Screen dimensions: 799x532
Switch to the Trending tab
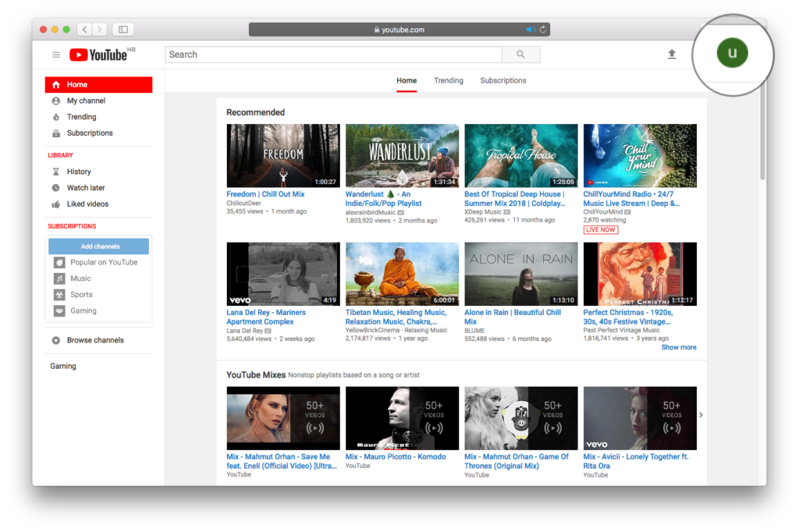click(449, 80)
